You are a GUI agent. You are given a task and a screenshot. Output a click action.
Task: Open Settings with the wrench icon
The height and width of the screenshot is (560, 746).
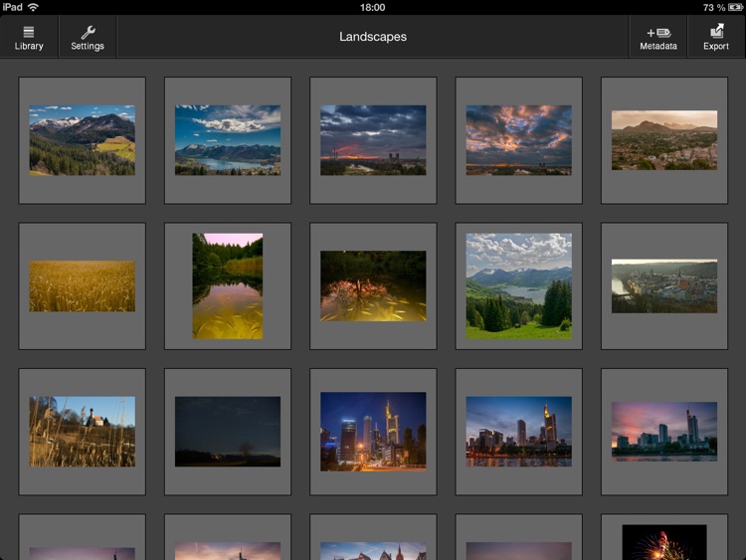coord(88,38)
